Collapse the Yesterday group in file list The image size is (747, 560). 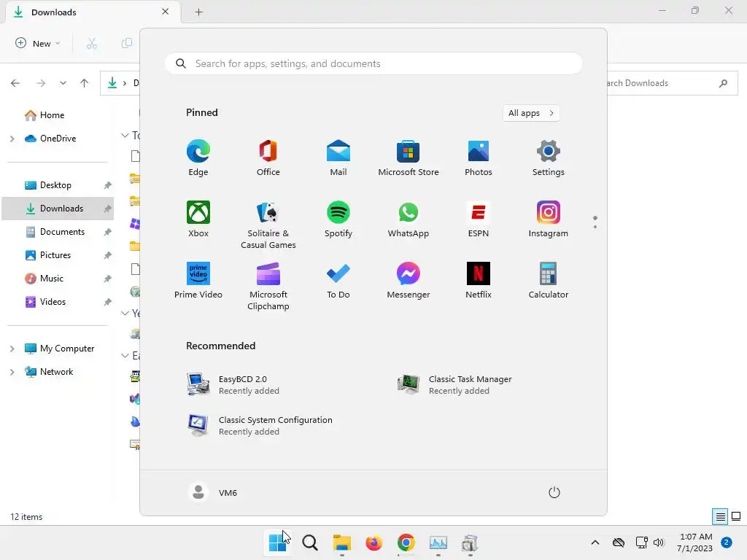click(x=125, y=313)
